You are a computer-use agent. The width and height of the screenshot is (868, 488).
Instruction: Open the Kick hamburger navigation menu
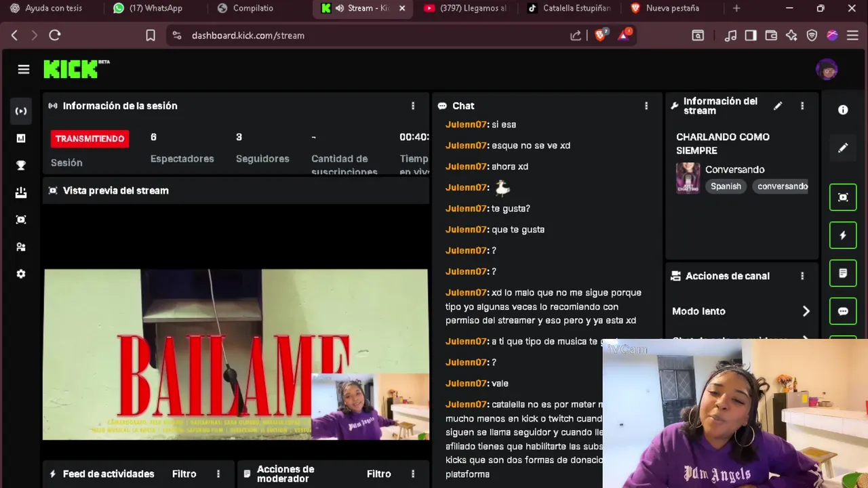pos(24,69)
